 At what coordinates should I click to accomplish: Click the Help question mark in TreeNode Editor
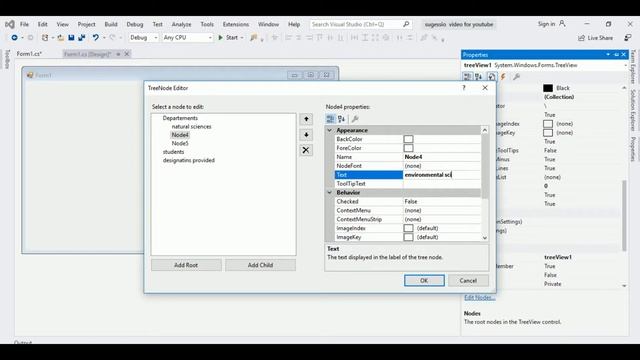click(464, 88)
